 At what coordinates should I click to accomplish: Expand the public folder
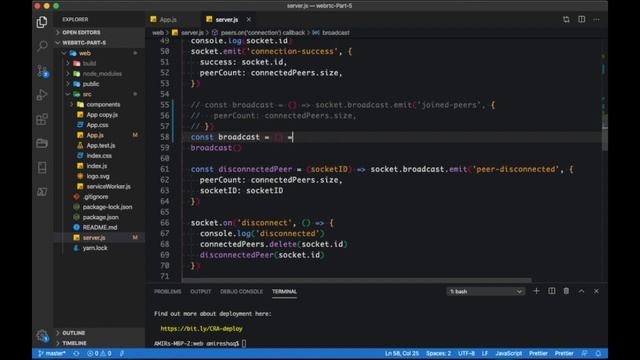coord(91,84)
